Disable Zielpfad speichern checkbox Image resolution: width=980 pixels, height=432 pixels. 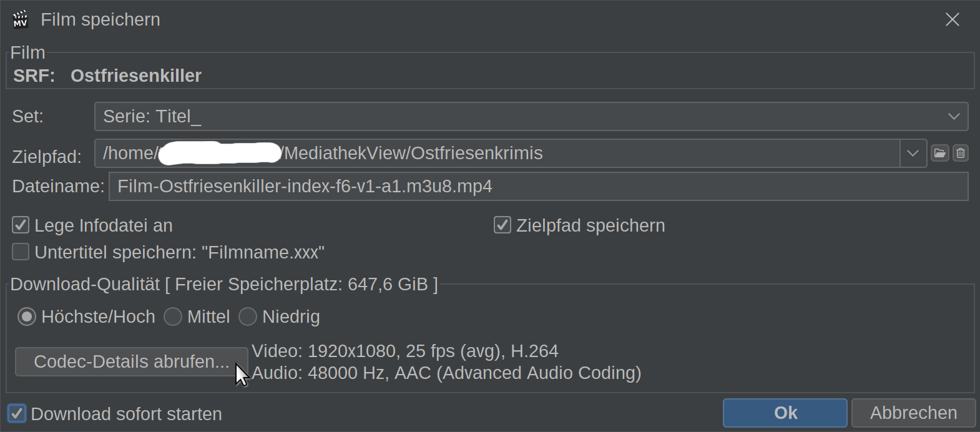coord(502,225)
